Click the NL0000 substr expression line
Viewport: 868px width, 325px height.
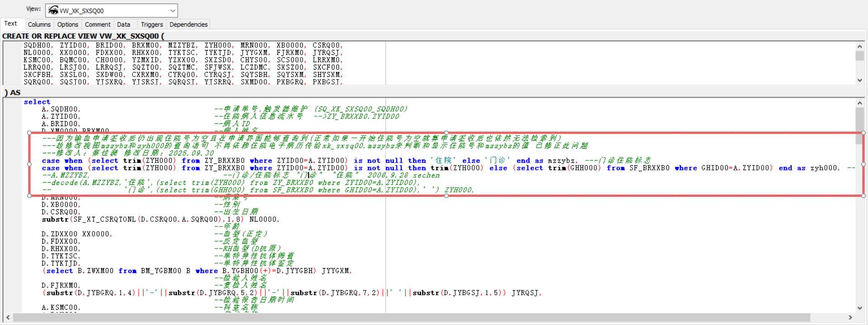click(160, 219)
